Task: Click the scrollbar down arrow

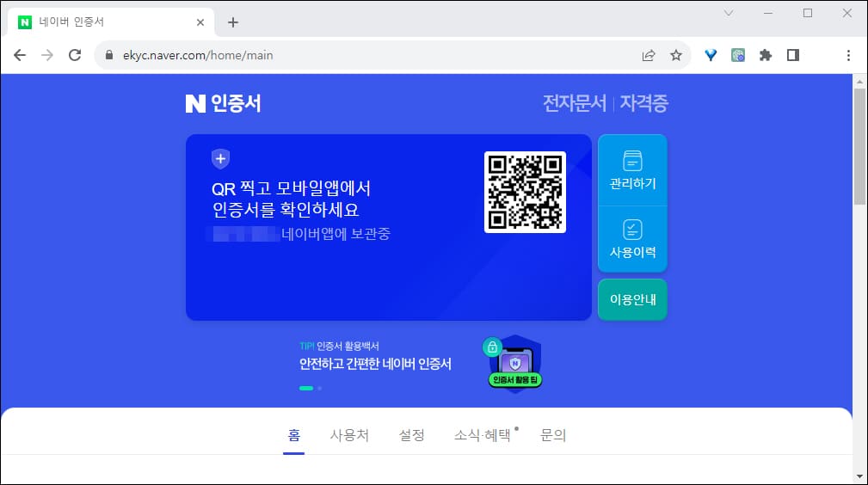Action: [x=859, y=476]
